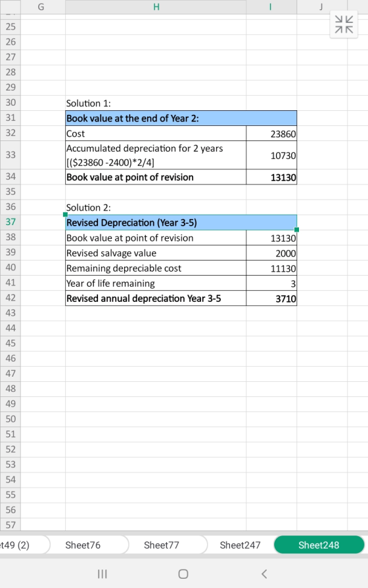Image resolution: width=368 pixels, height=588 pixels.
Task: Select the 13130 value in row 38
Action: [271, 238]
